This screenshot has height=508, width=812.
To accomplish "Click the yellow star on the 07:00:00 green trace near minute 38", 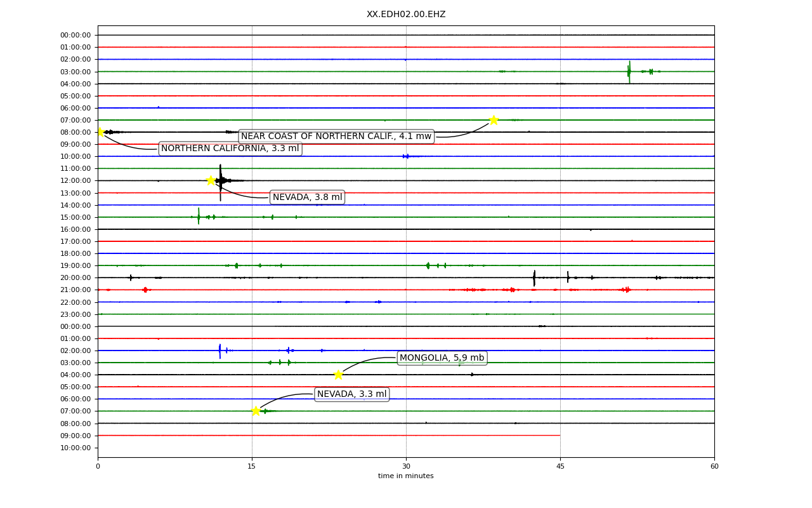I will [494, 120].
